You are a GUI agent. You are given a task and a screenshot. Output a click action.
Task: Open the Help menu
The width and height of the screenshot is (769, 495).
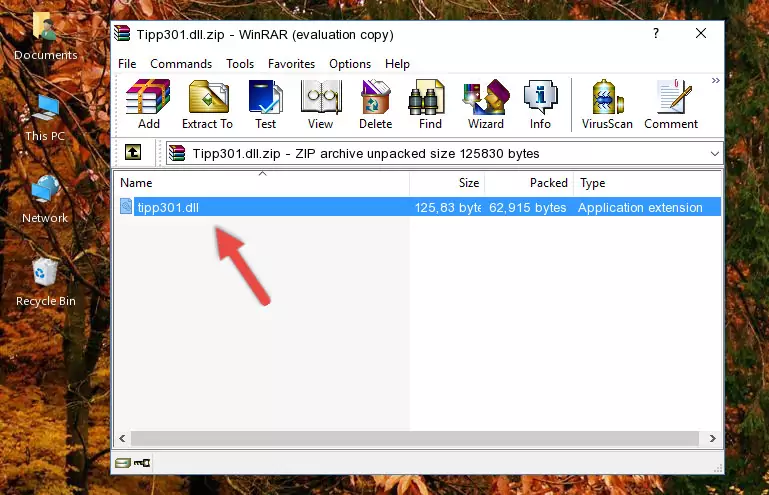coord(397,64)
